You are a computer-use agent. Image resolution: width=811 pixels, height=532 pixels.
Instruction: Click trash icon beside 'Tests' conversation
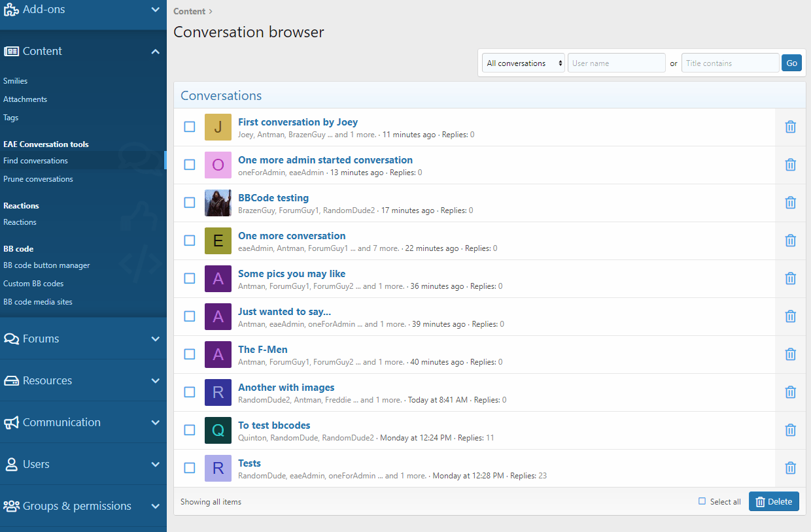pos(790,468)
